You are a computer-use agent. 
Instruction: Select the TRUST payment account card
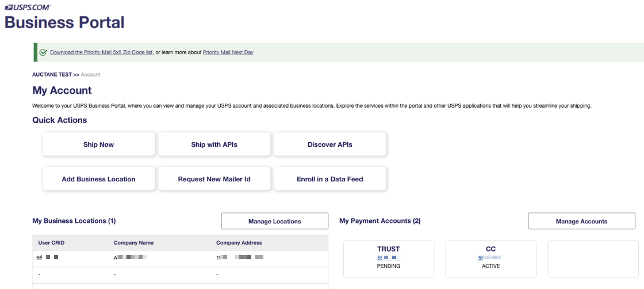pyautogui.click(x=389, y=259)
